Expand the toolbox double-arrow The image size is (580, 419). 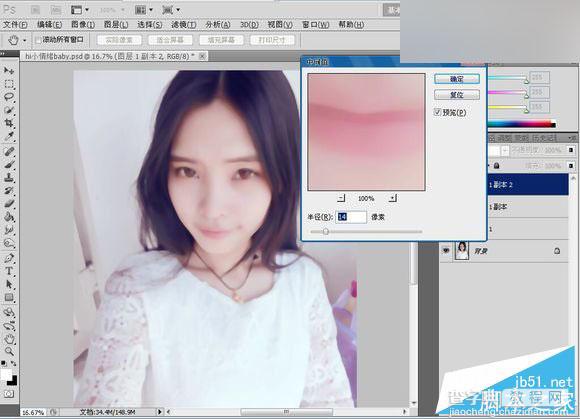(3, 54)
